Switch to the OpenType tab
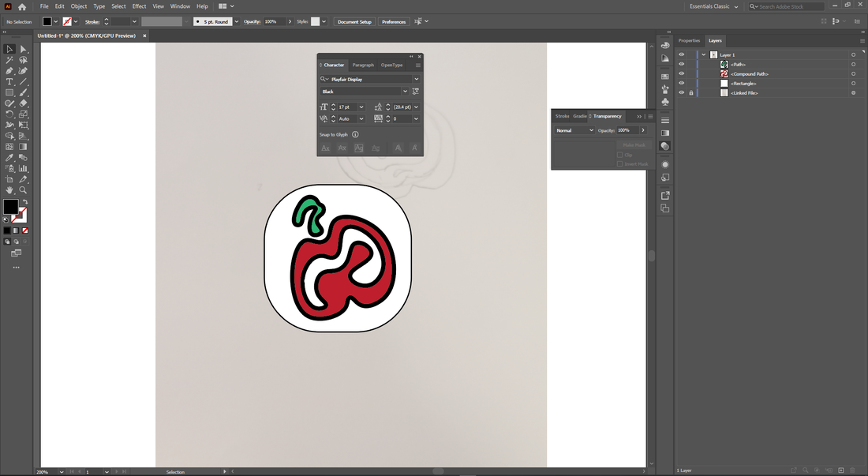Screen dimensions: 868x476 391,66
